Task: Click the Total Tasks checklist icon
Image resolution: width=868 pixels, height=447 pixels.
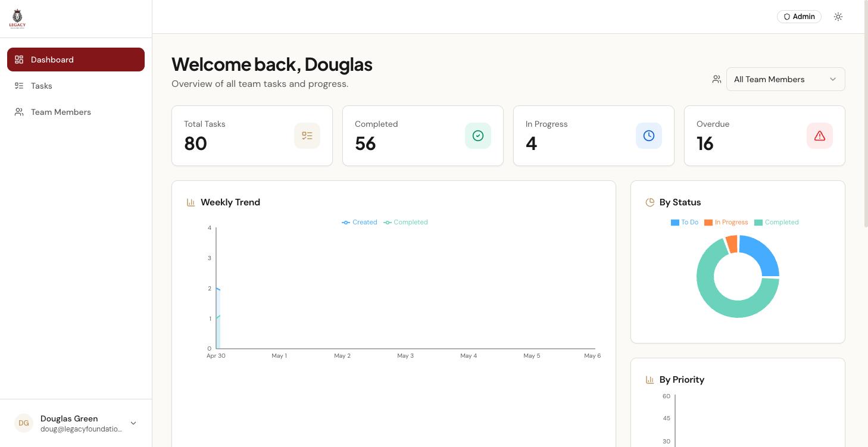Action: (307, 136)
